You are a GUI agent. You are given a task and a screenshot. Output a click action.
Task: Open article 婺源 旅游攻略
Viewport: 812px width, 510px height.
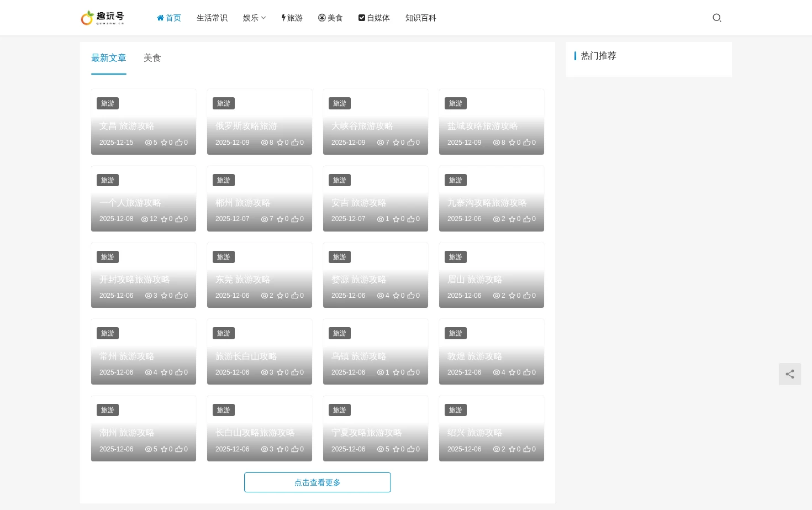coord(358,280)
